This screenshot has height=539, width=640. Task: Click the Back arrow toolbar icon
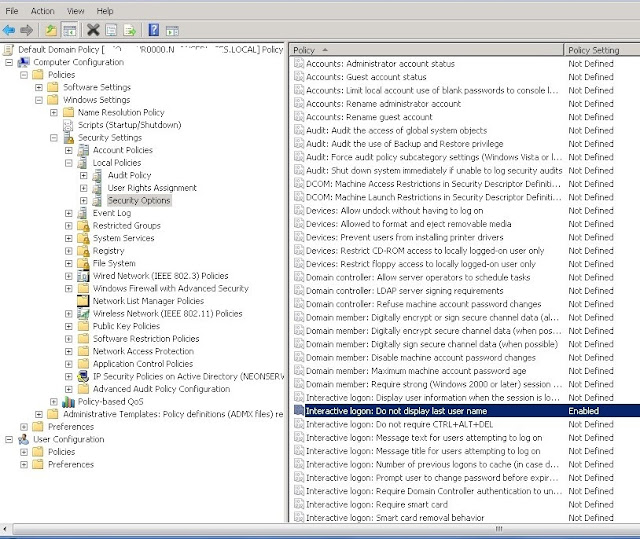coord(9,30)
